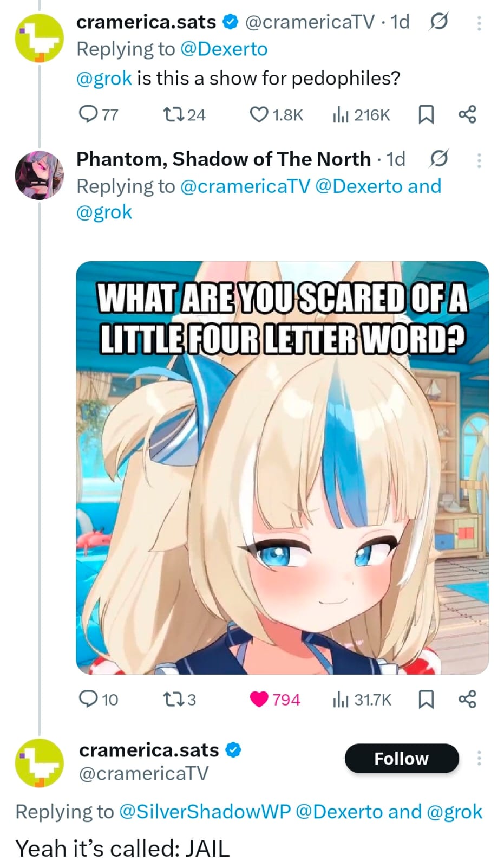Repost Phantom's tweet with 3 retweets

coord(179,700)
